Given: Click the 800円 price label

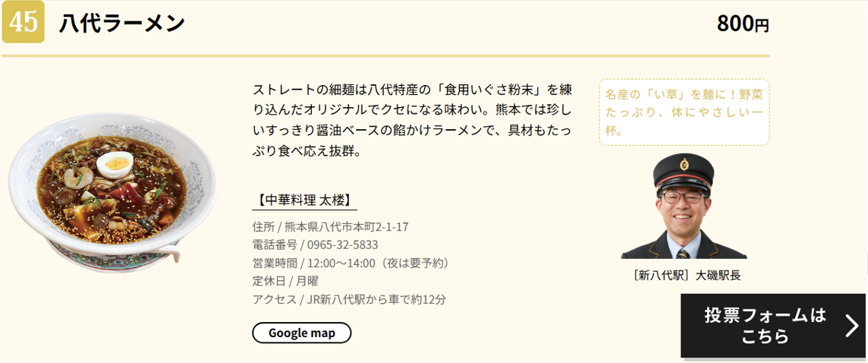Looking at the screenshot, I should point(743,24).
